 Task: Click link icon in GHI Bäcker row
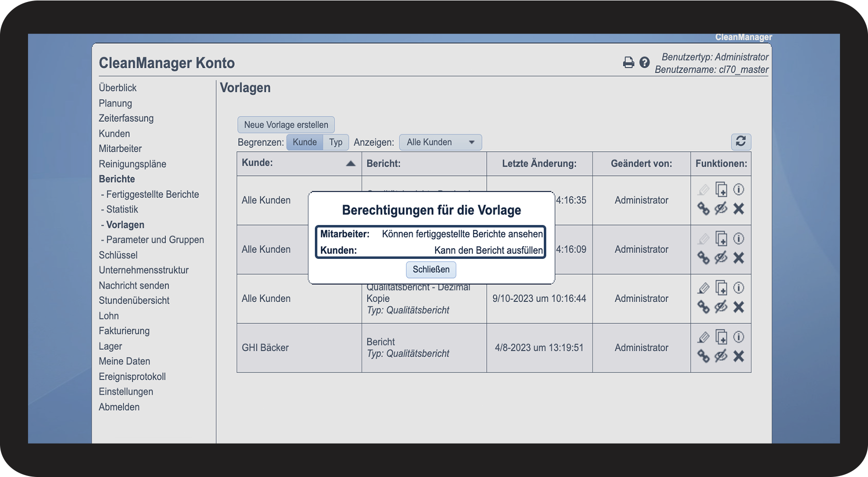tap(703, 356)
